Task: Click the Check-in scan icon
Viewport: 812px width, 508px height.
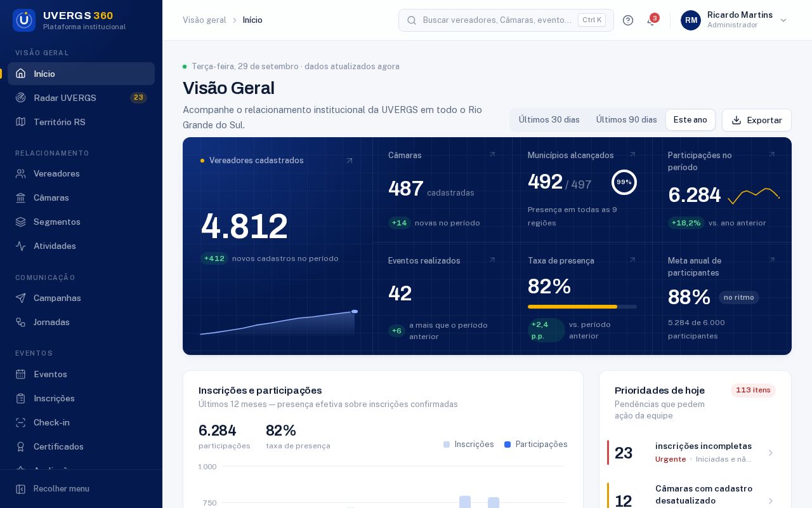Action: [21, 422]
